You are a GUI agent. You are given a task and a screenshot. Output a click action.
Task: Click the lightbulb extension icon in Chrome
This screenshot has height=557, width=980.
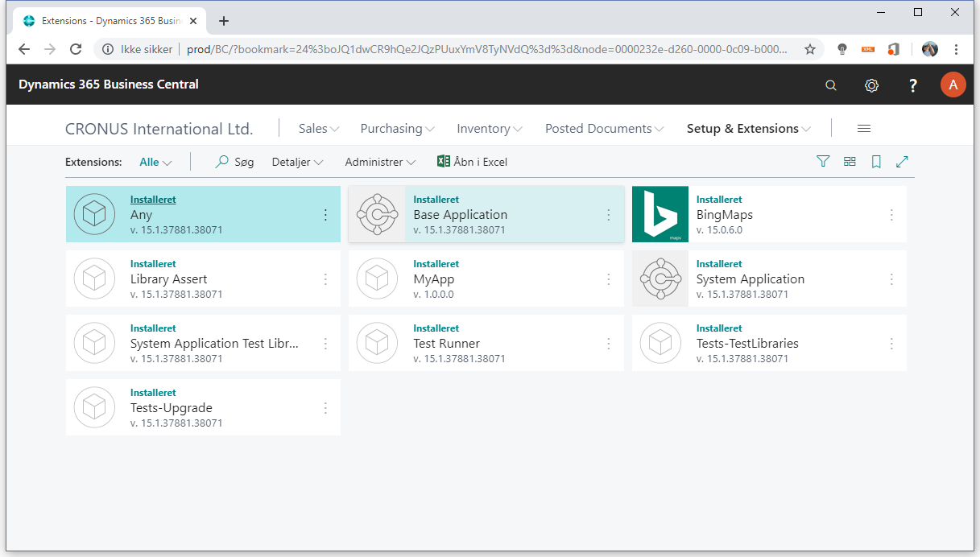[x=842, y=49]
